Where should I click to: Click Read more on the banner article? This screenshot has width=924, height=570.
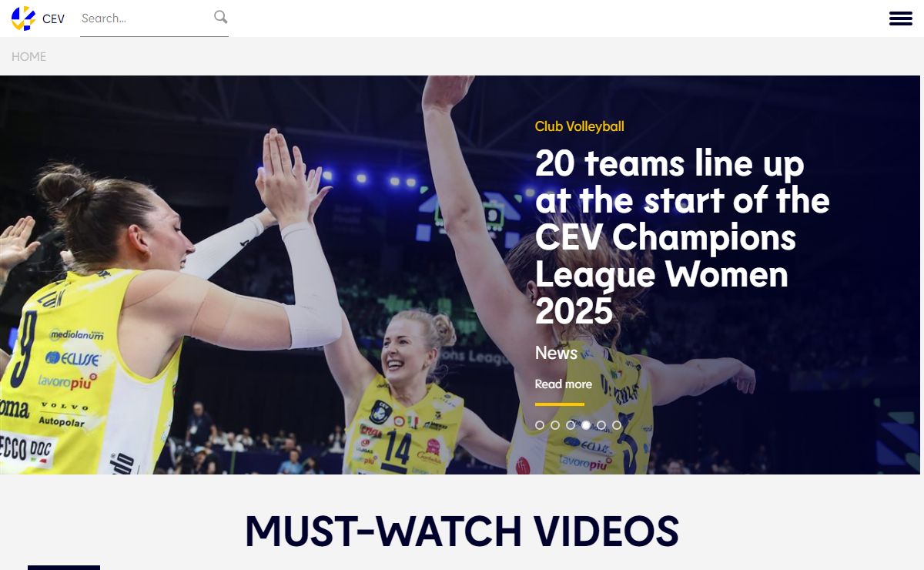(x=563, y=384)
